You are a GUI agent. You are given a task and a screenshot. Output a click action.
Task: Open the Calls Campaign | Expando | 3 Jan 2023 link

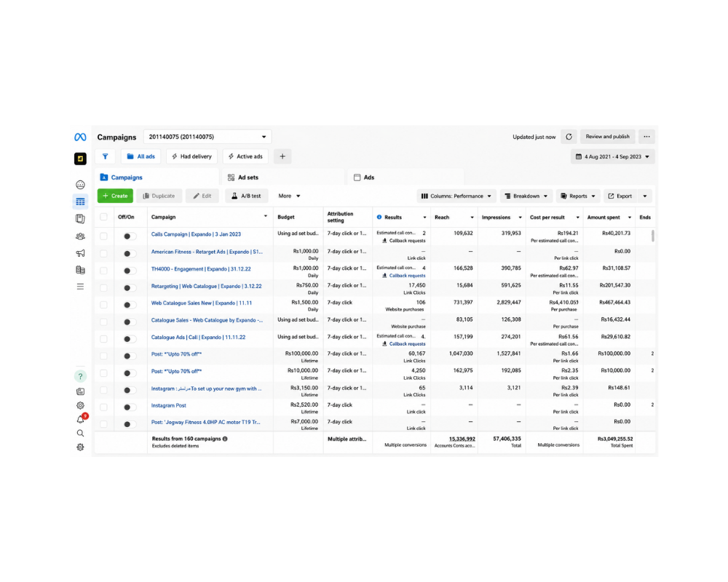[x=196, y=234]
